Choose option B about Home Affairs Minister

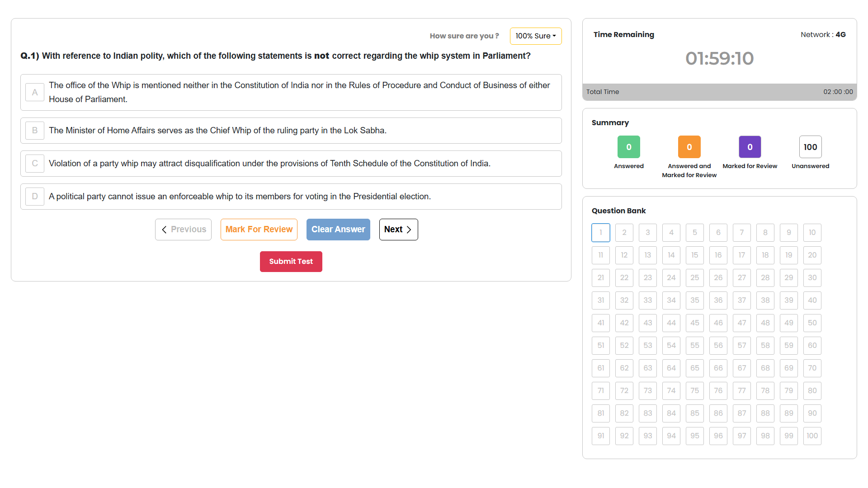click(x=217, y=131)
